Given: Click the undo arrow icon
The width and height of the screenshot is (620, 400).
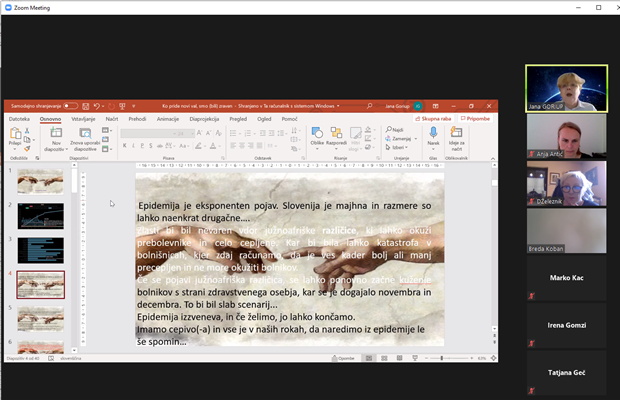Looking at the screenshot, I should [x=96, y=106].
